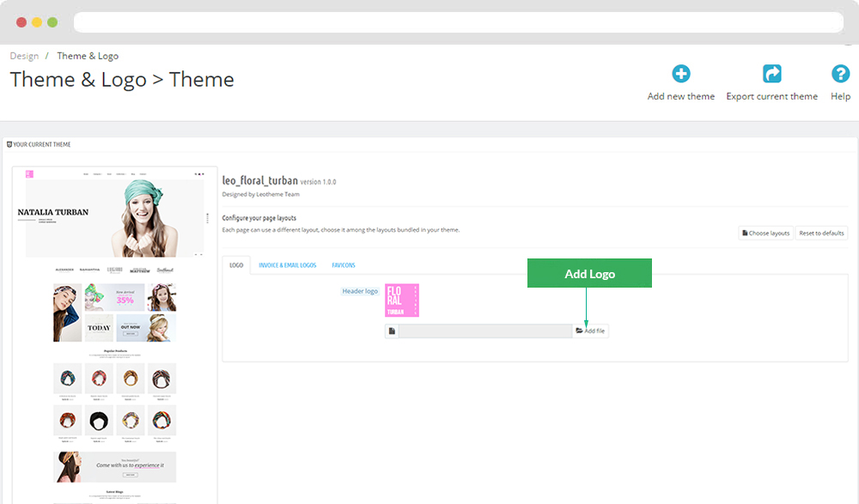Switch to the Invoice & Email Logos tab

coord(287,265)
